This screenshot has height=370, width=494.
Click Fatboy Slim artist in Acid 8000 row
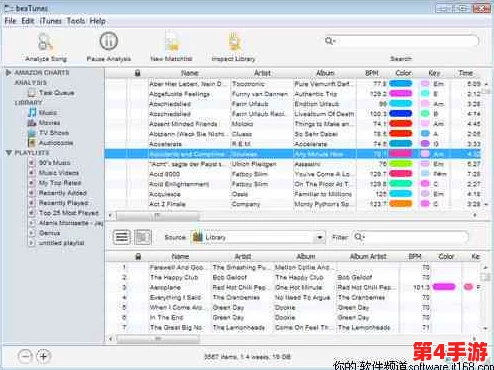(249, 174)
